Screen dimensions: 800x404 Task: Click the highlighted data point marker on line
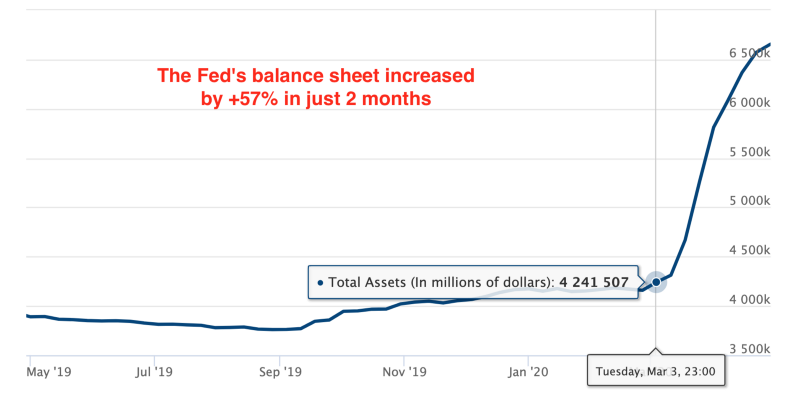coord(656,282)
